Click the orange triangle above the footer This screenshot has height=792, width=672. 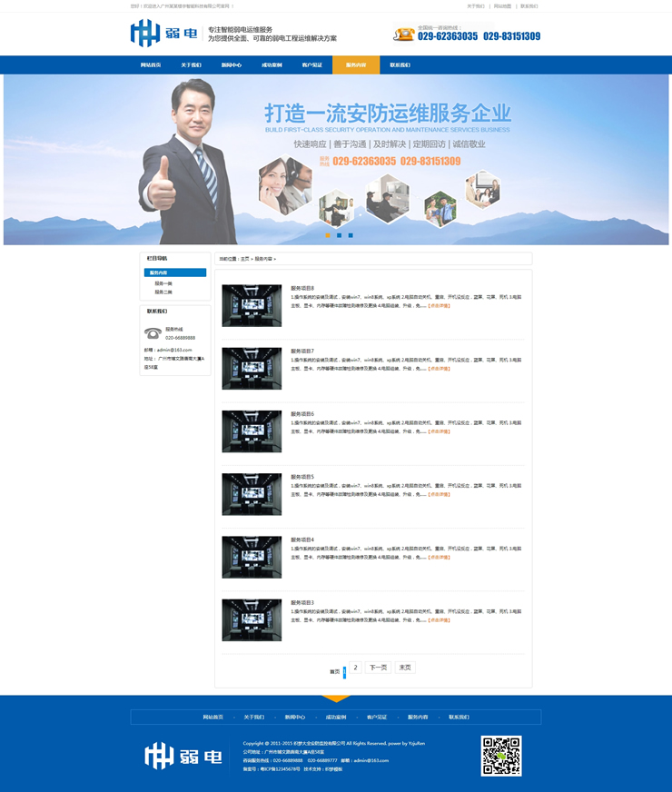336,698
